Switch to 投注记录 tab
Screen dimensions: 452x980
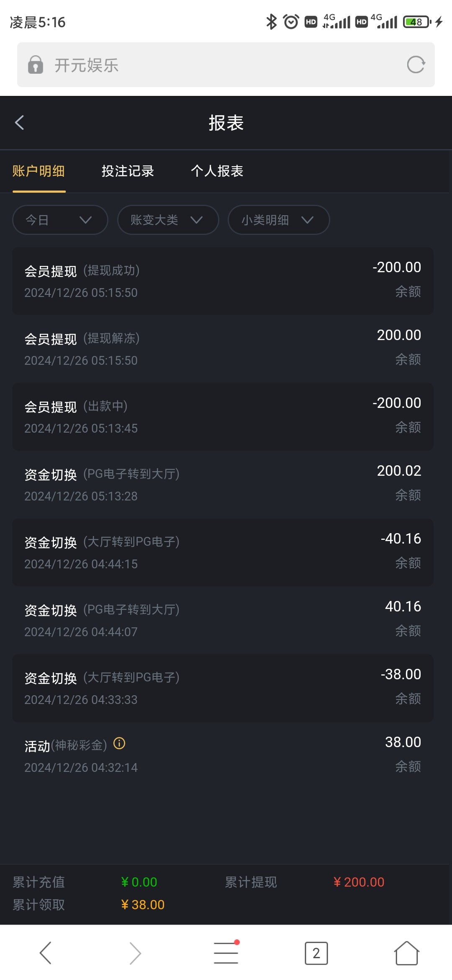coord(128,171)
